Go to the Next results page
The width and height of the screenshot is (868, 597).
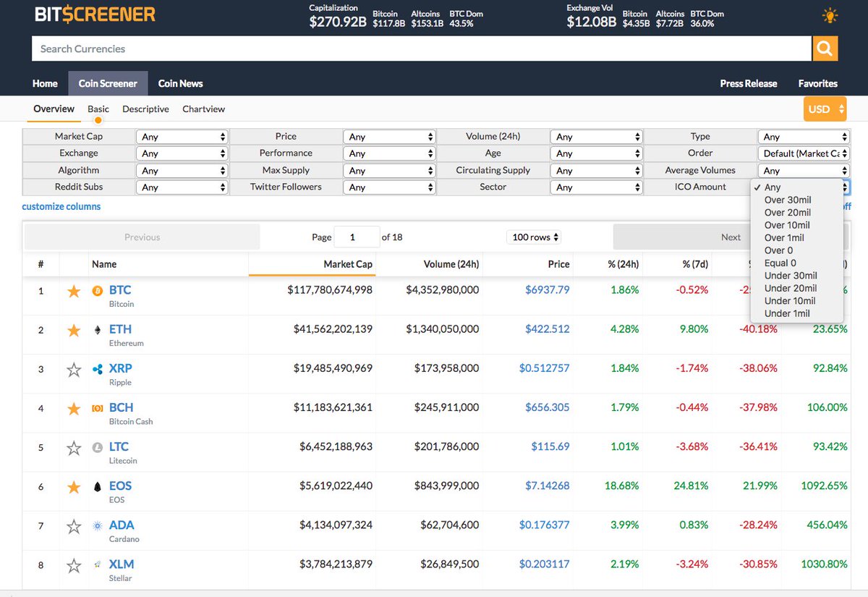(x=731, y=237)
